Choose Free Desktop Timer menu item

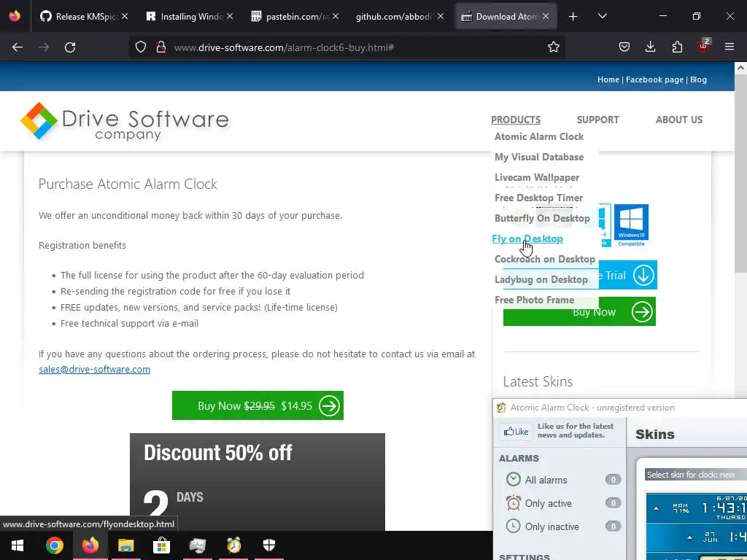pos(539,198)
